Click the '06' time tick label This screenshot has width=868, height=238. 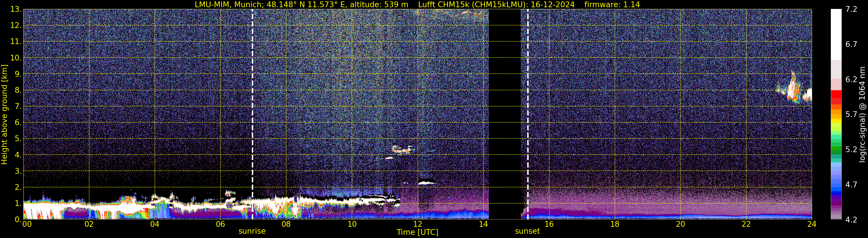(x=220, y=224)
